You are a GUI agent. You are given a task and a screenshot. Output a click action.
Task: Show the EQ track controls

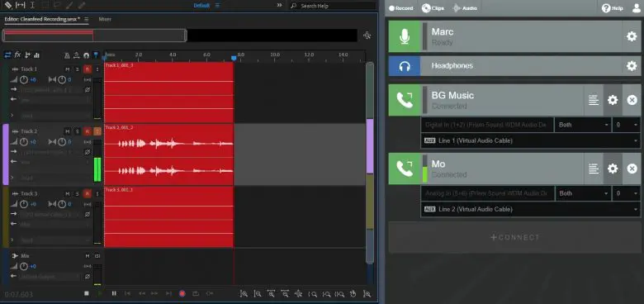(x=36, y=55)
